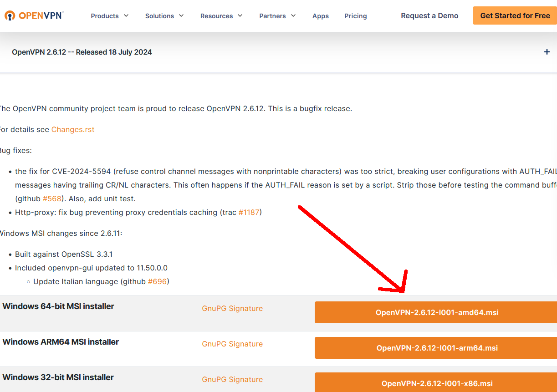
Task: Download OpenVPN-2.6.12-I001-amd64.msi
Action: click(436, 312)
